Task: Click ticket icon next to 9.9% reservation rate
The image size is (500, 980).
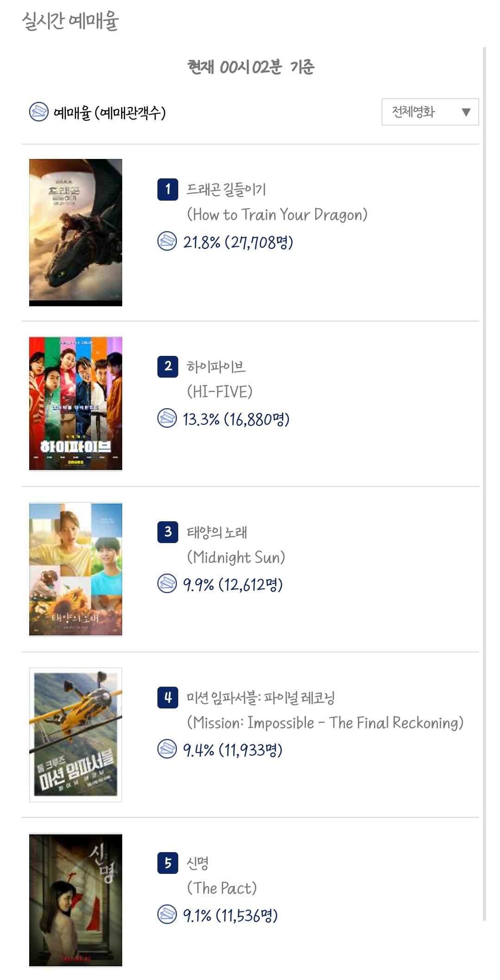Action: tap(167, 583)
